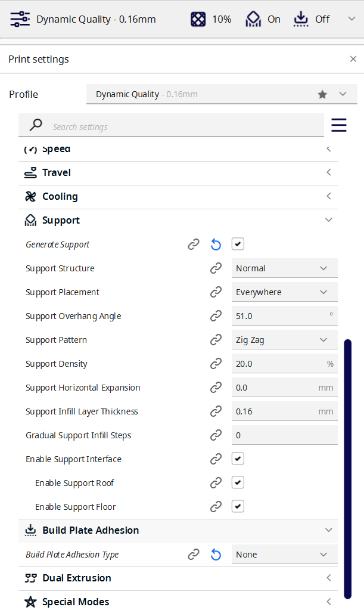This screenshot has width=364, height=613.
Task: Click the star icon in the Profile field
Action: pyautogui.click(x=322, y=94)
